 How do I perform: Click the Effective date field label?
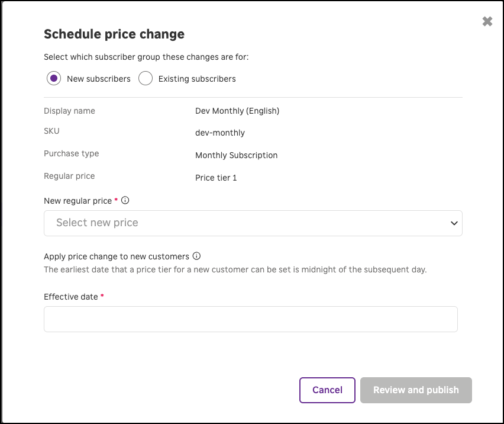click(x=71, y=297)
